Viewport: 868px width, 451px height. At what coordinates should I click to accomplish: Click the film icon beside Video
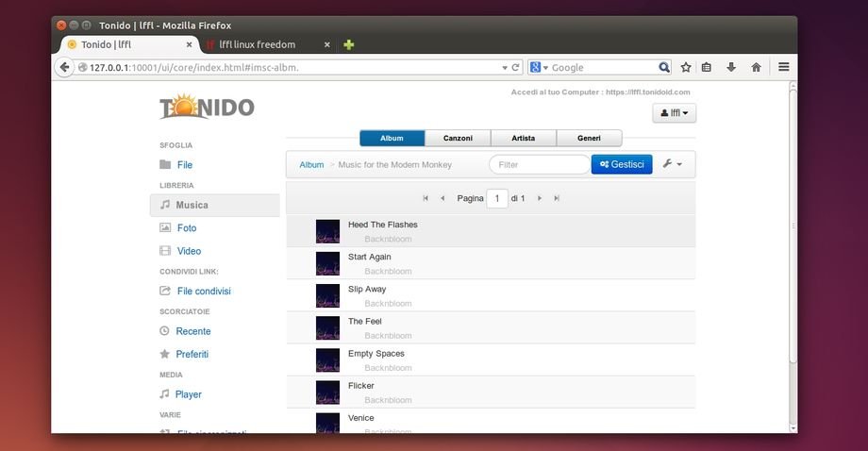tap(165, 251)
